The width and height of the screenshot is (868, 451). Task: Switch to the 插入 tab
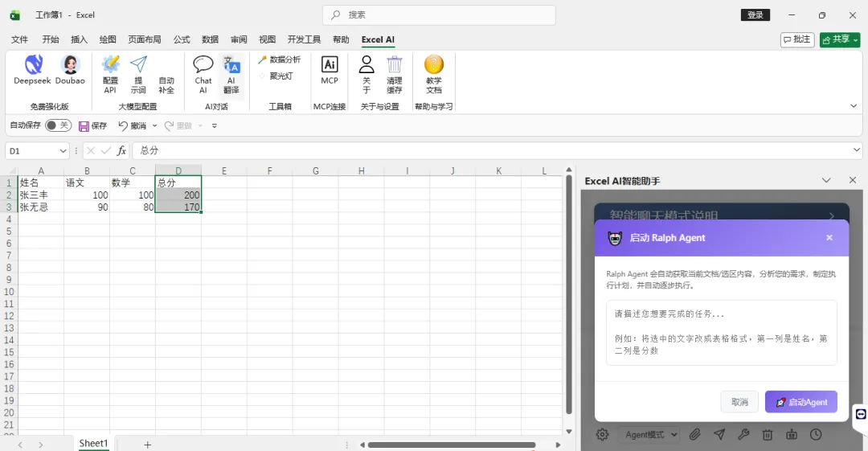tap(79, 39)
